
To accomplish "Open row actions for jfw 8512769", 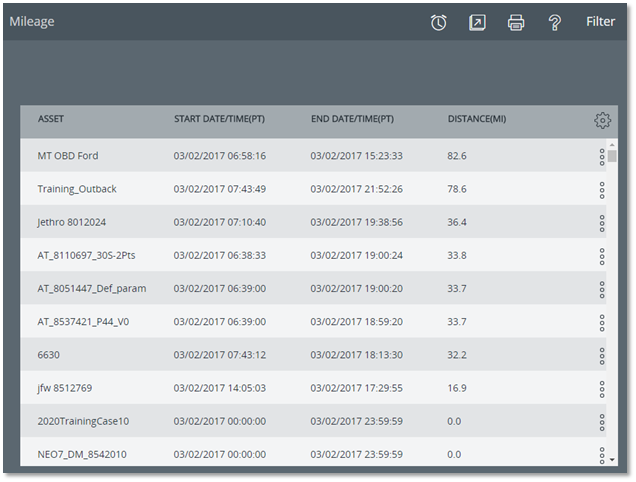I will click(602, 389).
